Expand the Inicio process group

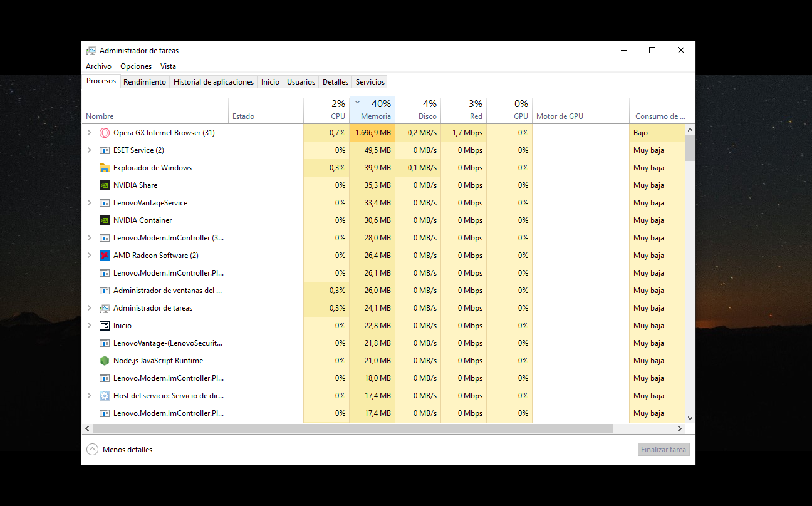pos(89,326)
